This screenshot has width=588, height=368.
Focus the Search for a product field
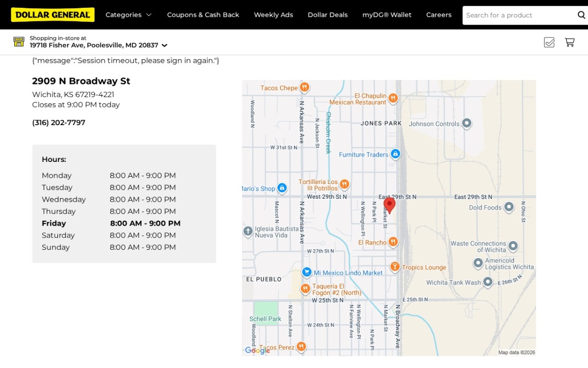(518, 15)
